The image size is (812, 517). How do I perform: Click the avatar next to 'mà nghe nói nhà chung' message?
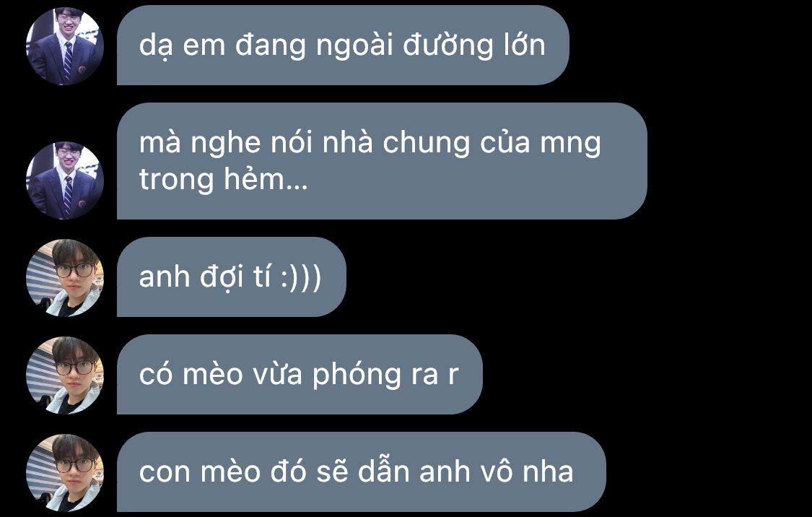point(65,181)
